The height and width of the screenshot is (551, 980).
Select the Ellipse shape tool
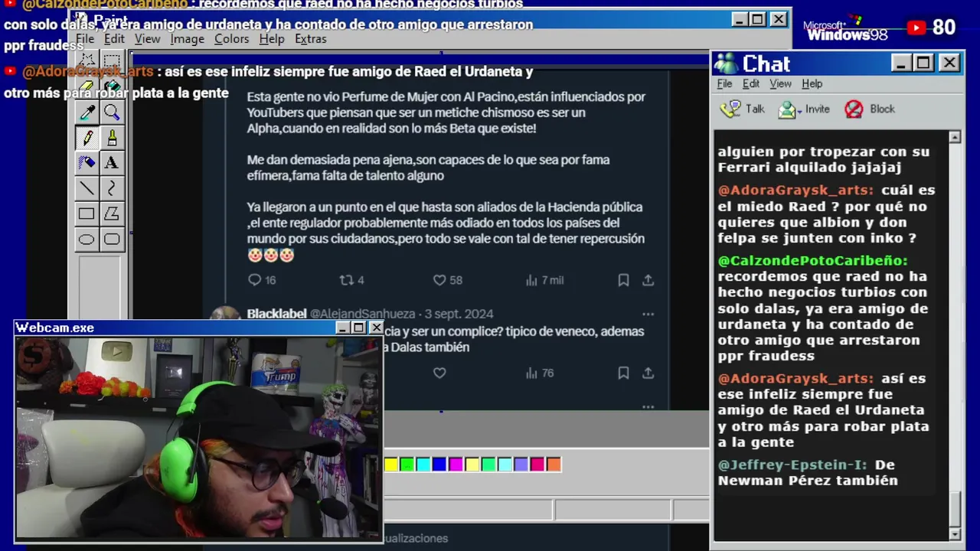point(87,240)
